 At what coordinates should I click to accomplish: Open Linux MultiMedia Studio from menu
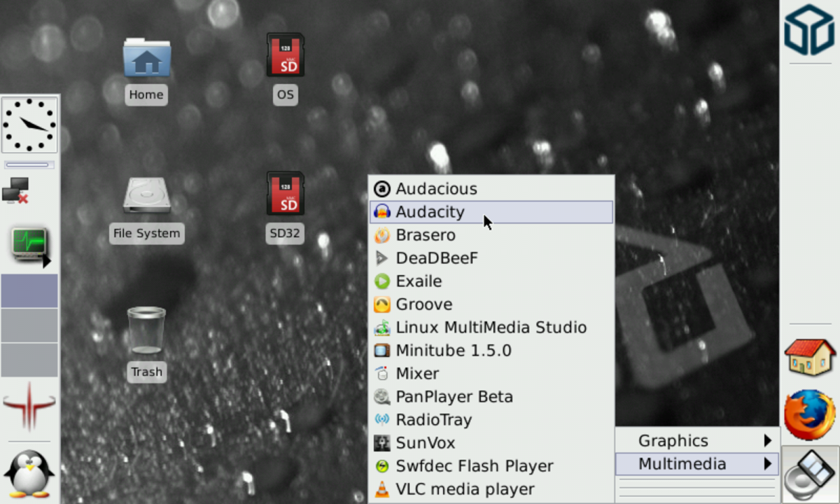pyautogui.click(x=491, y=328)
